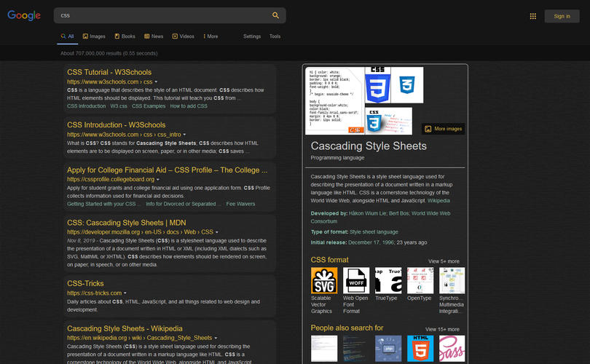Open How to add CSS sitelink

189,106
